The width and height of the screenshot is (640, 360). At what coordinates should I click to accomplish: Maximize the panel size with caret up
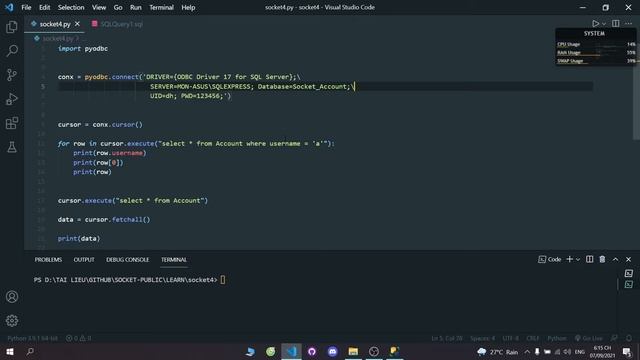(x=616, y=259)
